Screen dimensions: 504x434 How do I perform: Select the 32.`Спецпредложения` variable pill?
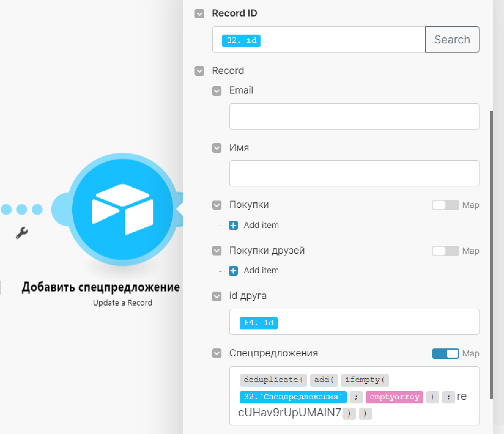tap(293, 397)
